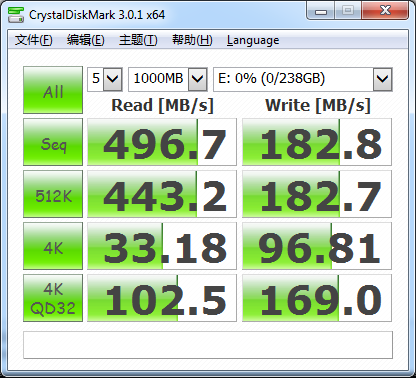Open the 编辑(E) menu
This screenshot has height=378, width=416.
pyautogui.click(x=86, y=40)
